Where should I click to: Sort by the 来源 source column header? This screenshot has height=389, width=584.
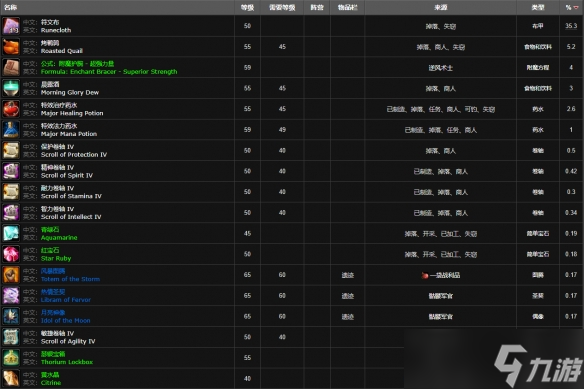[x=441, y=7]
